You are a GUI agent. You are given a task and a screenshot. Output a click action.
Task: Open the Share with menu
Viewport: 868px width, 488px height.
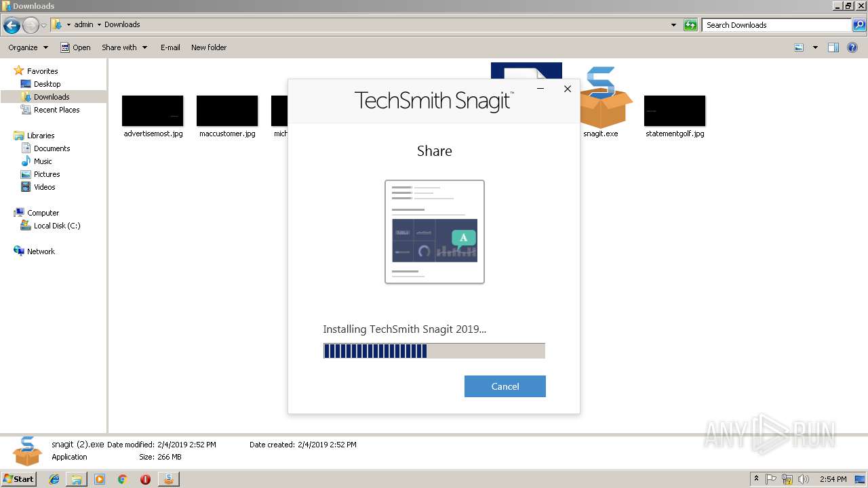tap(124, 47)
